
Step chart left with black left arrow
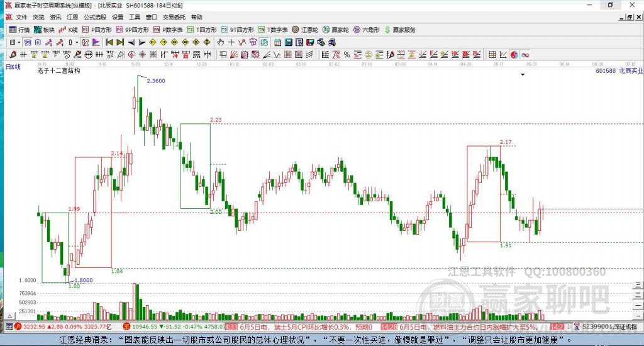pyautogui.click(x=131, y=42)
